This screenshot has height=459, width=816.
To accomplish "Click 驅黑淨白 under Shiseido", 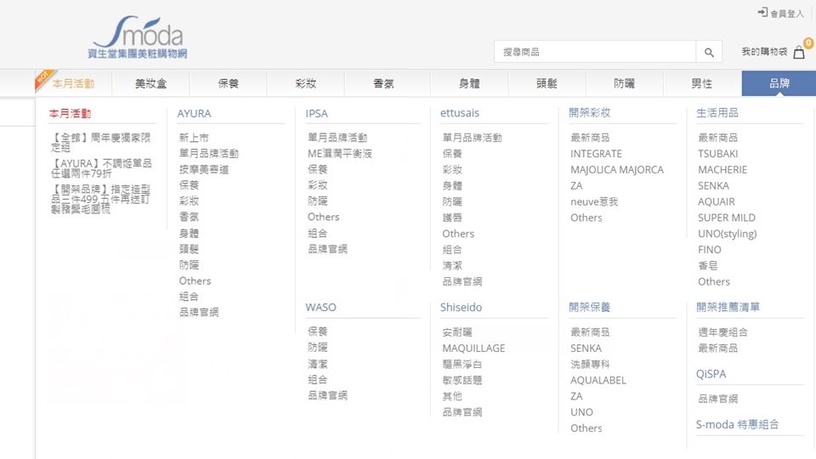I will pos(462,364).
